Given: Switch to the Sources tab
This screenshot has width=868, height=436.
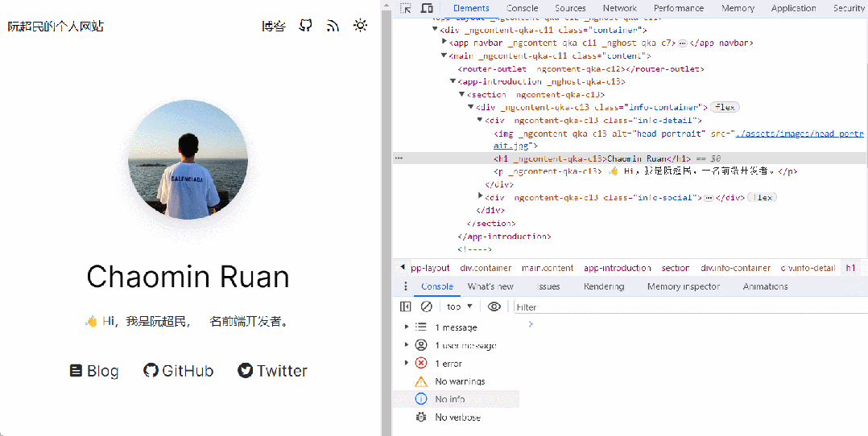Looking at the screenshot, I should pos(570,8).
